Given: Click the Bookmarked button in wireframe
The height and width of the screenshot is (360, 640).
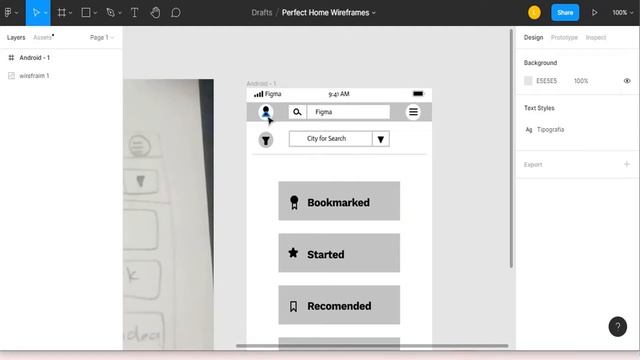Looking at the screenshot, I should (339, 201).
